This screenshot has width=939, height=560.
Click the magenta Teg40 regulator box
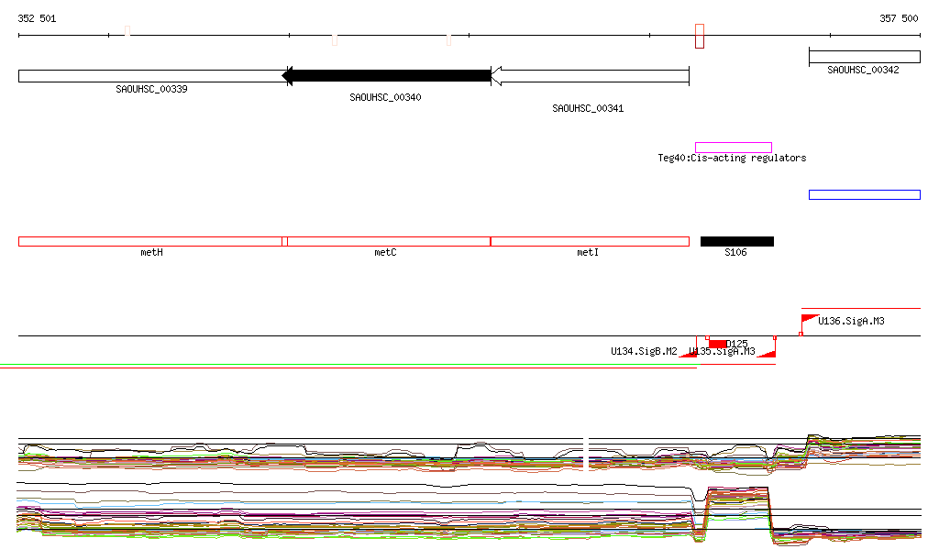pyautogui.click(x=734, y=148)
